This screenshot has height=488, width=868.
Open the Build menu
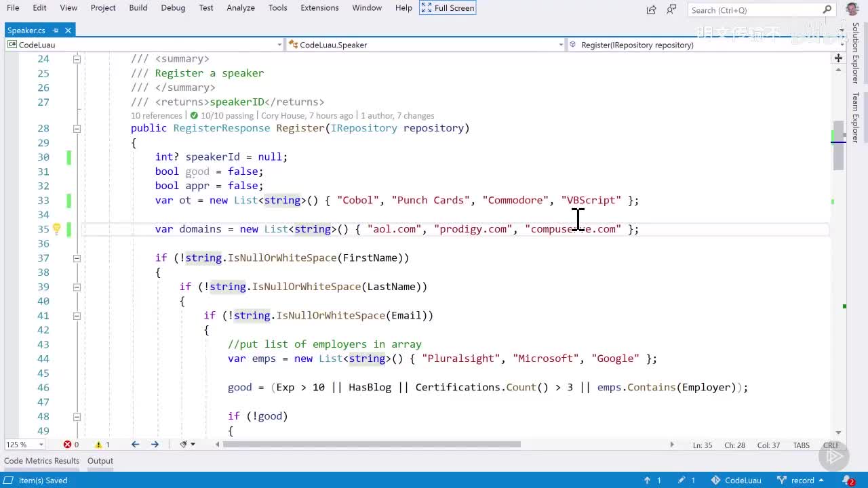coord(138,7)
